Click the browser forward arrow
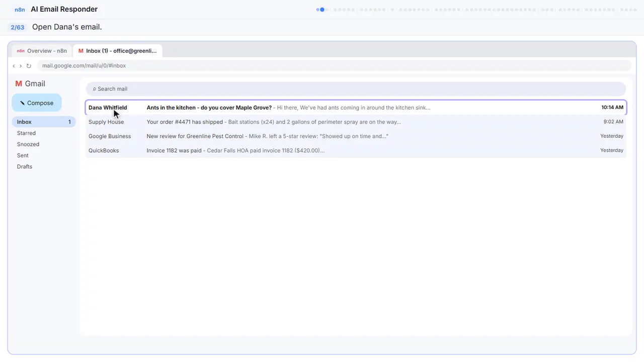 (x=21, y=66)
